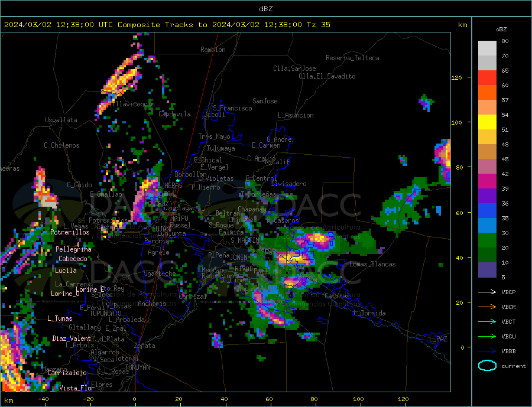The image size is (532, 407).
Task: Click the Reserva_Telteca place label
Action: (x=352, y=58)
